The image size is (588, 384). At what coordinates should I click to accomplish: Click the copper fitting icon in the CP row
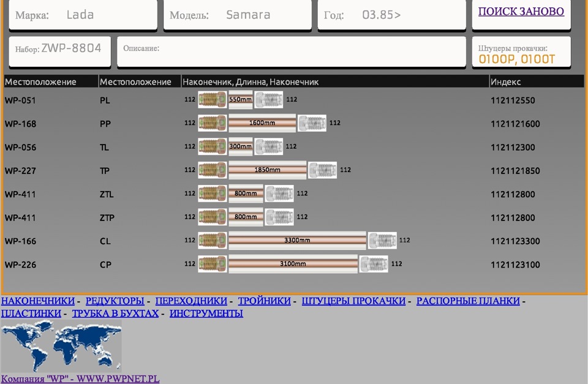click(x=213, y=263)
